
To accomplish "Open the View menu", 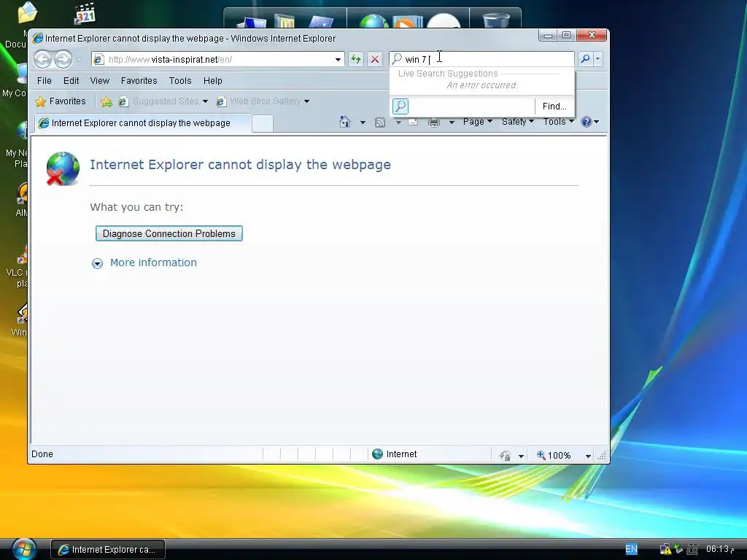I will pyautogui.click(x=99, y=80).
